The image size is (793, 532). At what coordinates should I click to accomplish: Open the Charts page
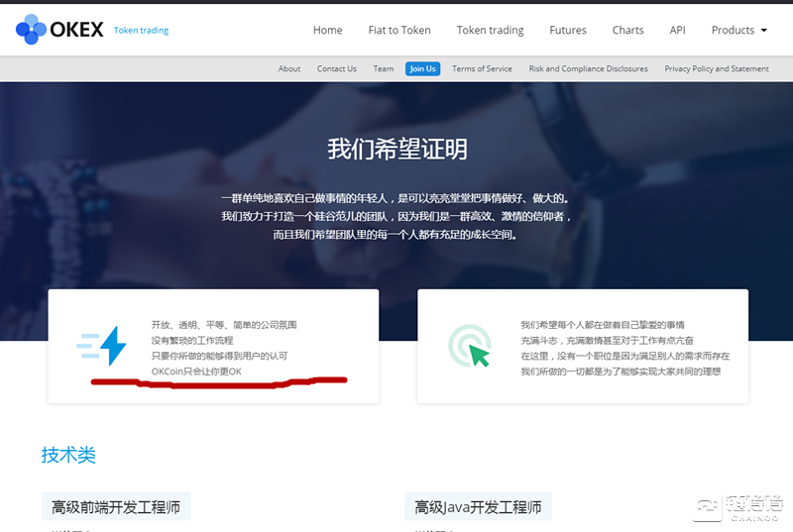point(627,30)
